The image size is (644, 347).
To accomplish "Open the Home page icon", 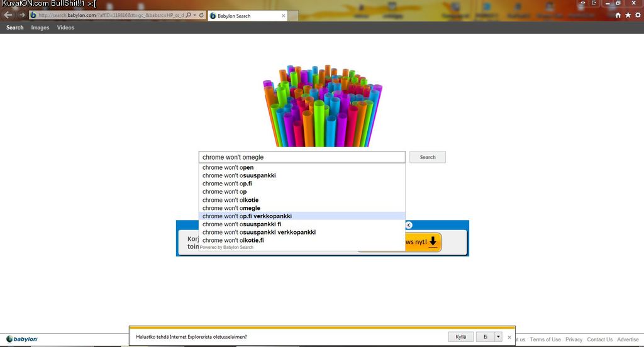I will pyautogui.click(x=618, y=15).
